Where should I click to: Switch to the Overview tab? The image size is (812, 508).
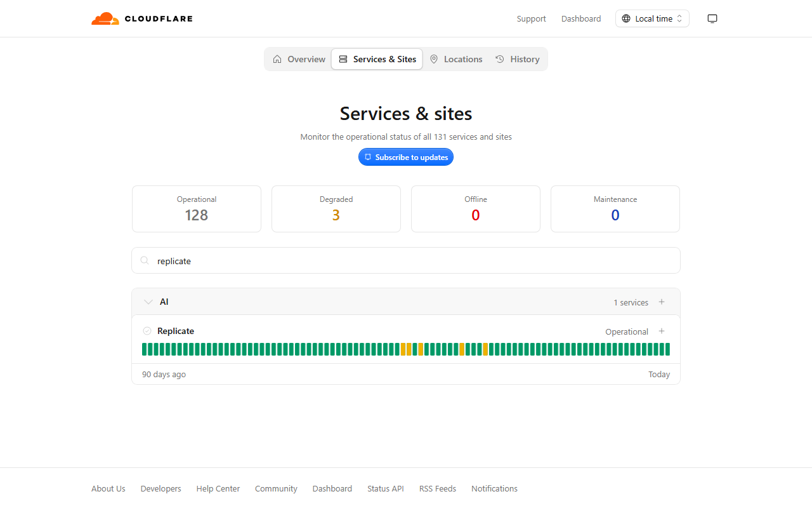[x=299, y=59]
